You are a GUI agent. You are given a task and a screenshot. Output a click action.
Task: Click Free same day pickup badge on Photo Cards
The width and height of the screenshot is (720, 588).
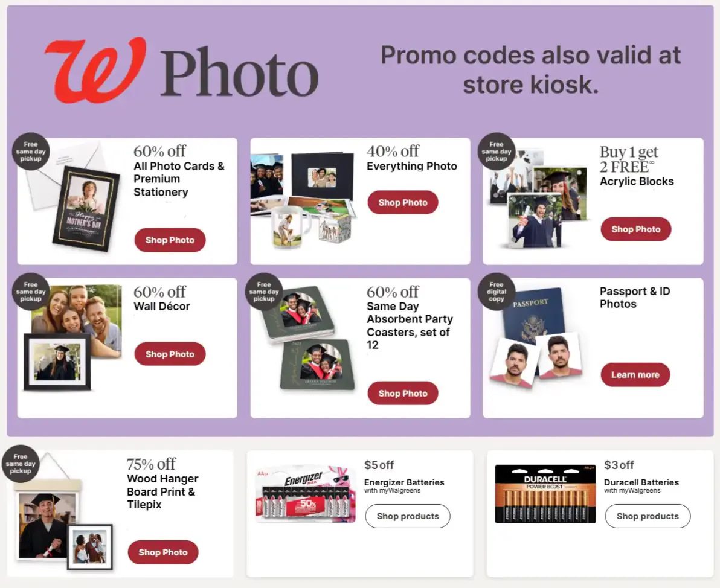pyautogui.click(x=31, y=152)
